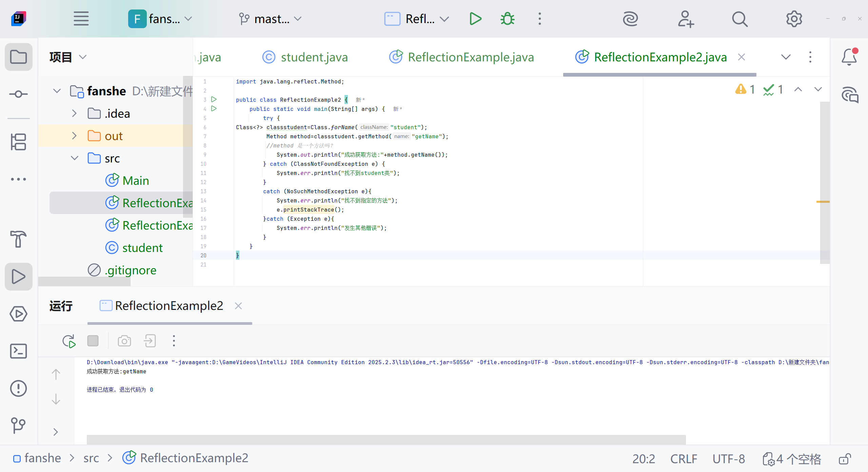Image resolution: width=868 pixels, height=472 pixels.
Task: Open the Structure tool window icon
Action: 18,142
